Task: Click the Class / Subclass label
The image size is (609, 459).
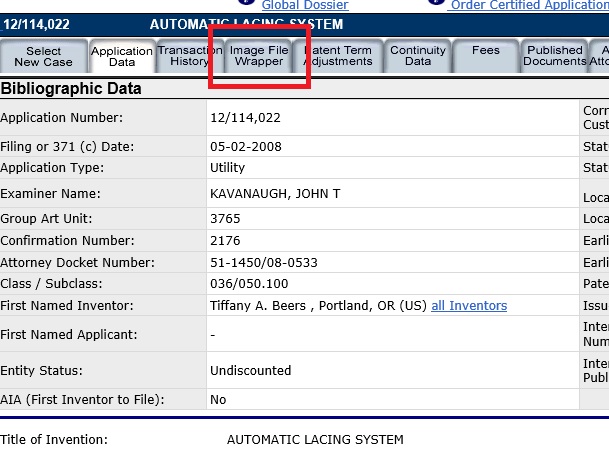Action: (x=51, y=284)
